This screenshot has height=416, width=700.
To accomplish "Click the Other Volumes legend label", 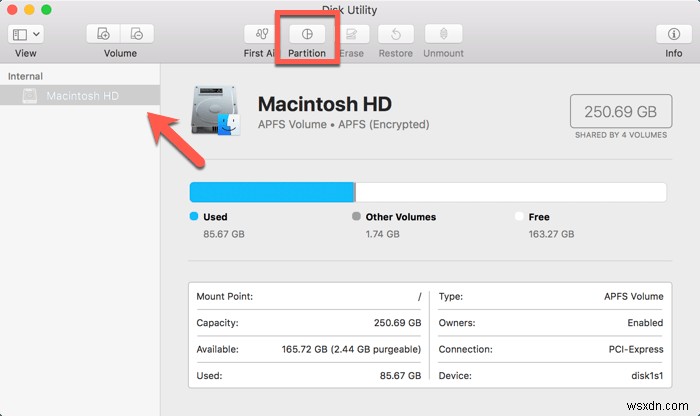I will tap(401, 217).
